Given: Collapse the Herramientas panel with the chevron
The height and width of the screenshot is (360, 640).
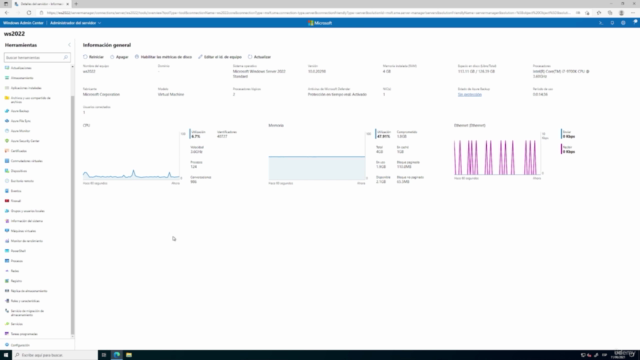Looking at the screenshot, I should (69, 45).
